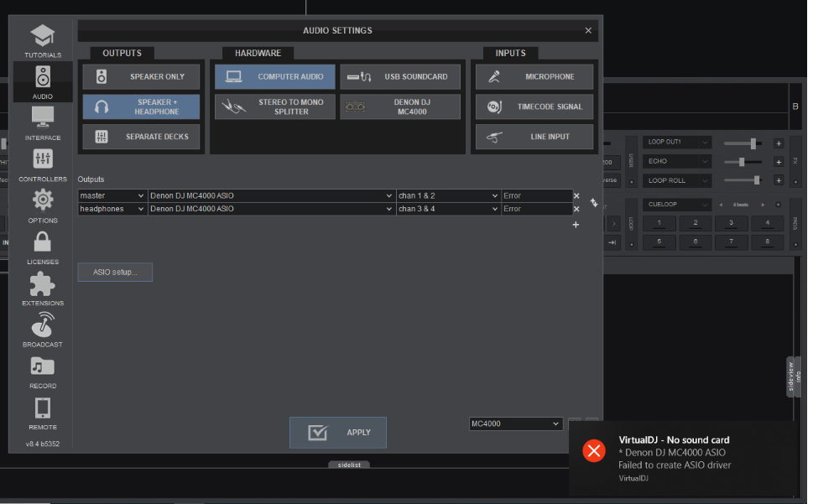The height and width of the screenshot is (504, 813).
Task: Adjust the ECHO effect slider
Action: [x=743, y=162]
